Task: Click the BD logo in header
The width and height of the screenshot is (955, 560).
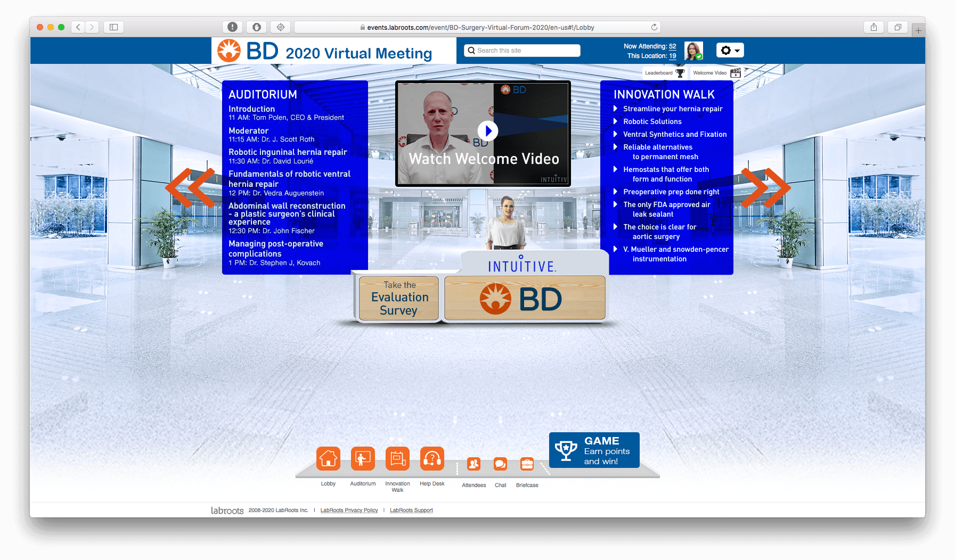Action: tap(248, 51)
